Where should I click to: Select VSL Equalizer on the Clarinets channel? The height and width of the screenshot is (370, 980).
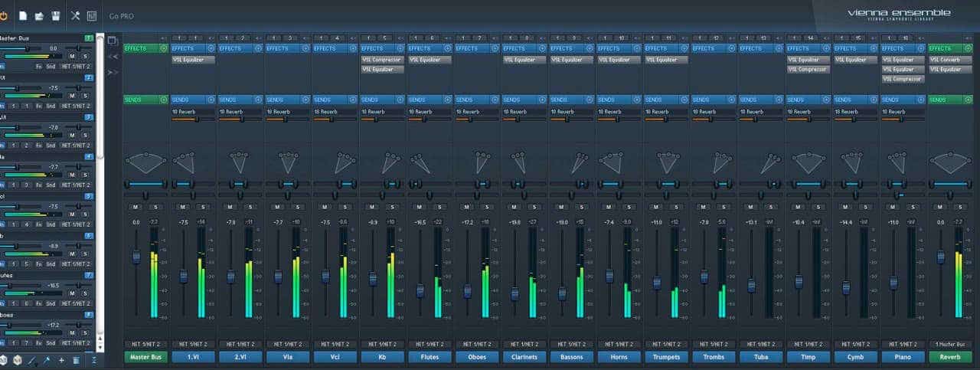coord(525,59)
